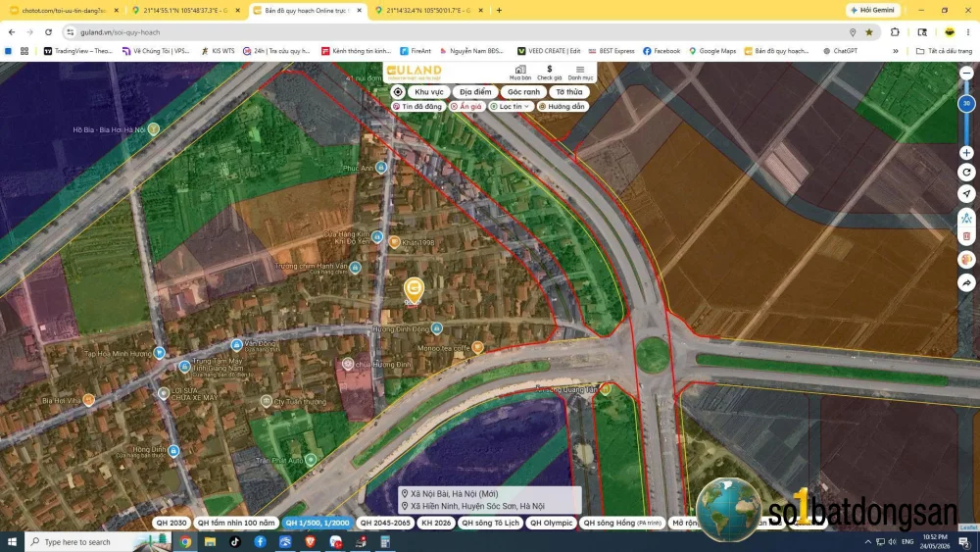Click the Guland logo
Screen dimensions: 980x552
pos(414,72)
